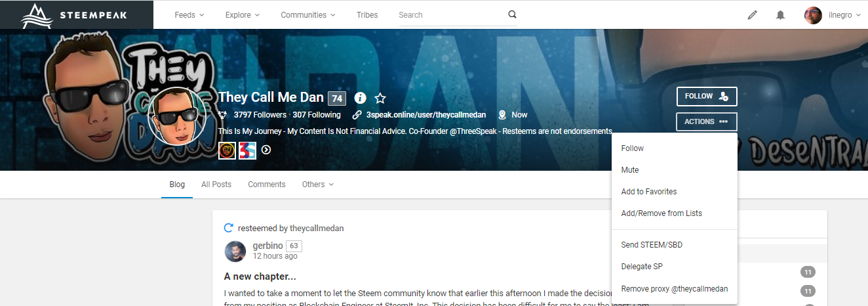Open the Others tab dropdown
The width and height of the screenshot is (868, 306).
(x=317, y=185)
